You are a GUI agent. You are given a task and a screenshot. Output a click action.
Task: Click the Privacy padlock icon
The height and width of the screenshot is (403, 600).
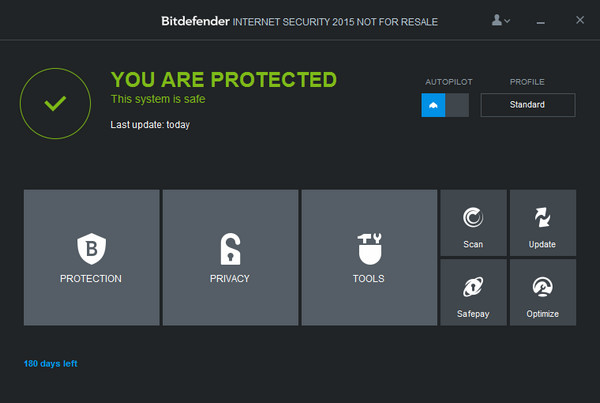click(x=230, y=248)
